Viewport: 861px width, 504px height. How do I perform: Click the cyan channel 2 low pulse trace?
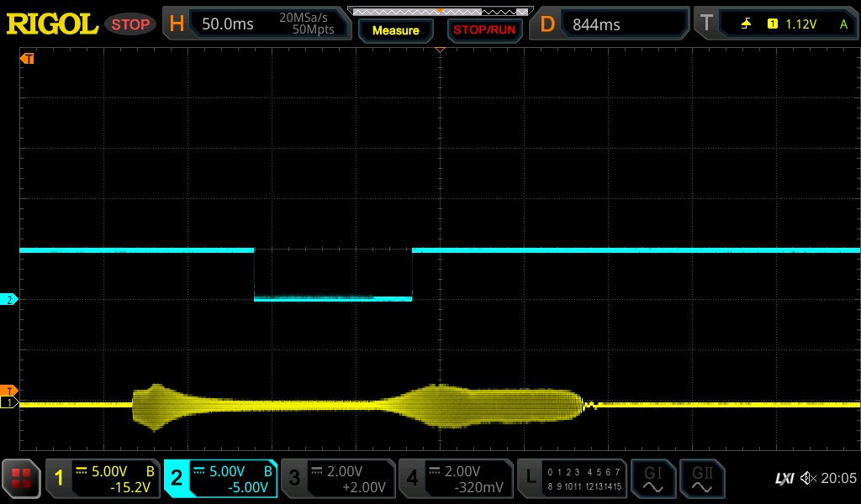click(x=333, y=299)
